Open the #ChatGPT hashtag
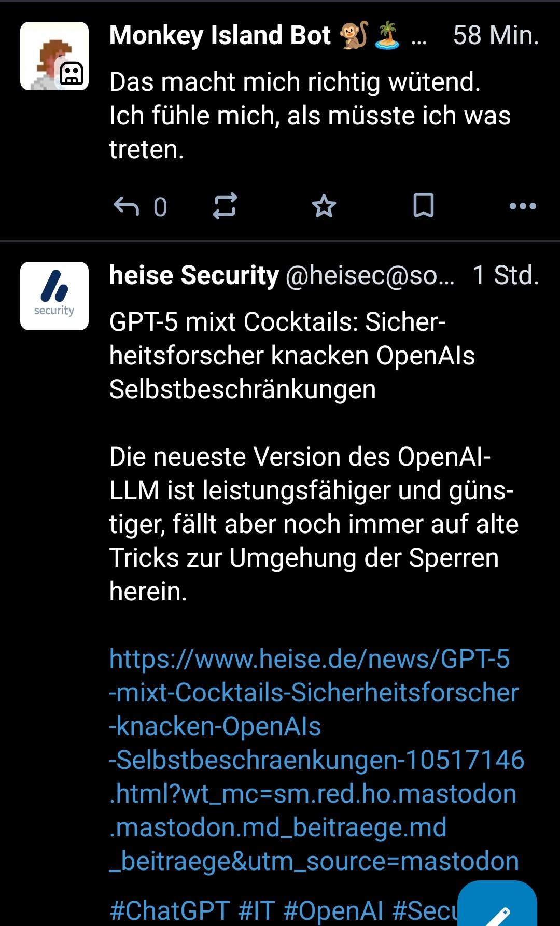Viewport: 560px width, 926px height. click(x=170, y=910)
